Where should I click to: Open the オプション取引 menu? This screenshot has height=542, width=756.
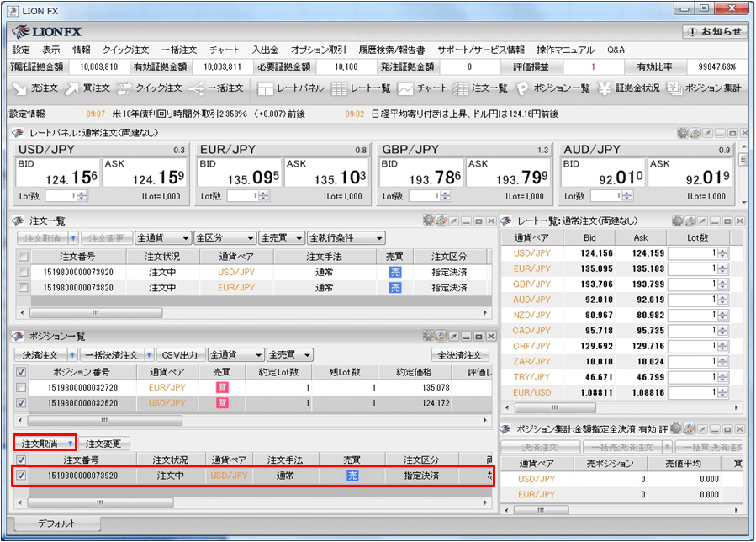coord(318,50)
